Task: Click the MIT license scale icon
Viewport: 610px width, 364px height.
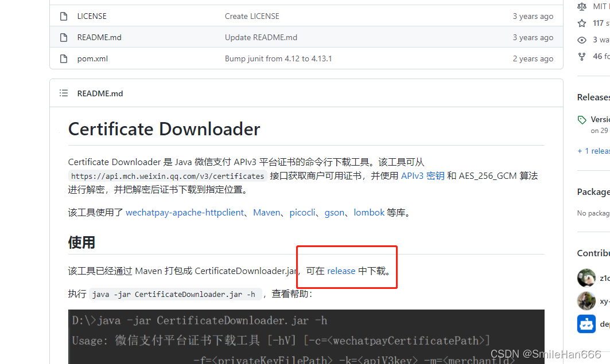Action: [x=582, y=6]
